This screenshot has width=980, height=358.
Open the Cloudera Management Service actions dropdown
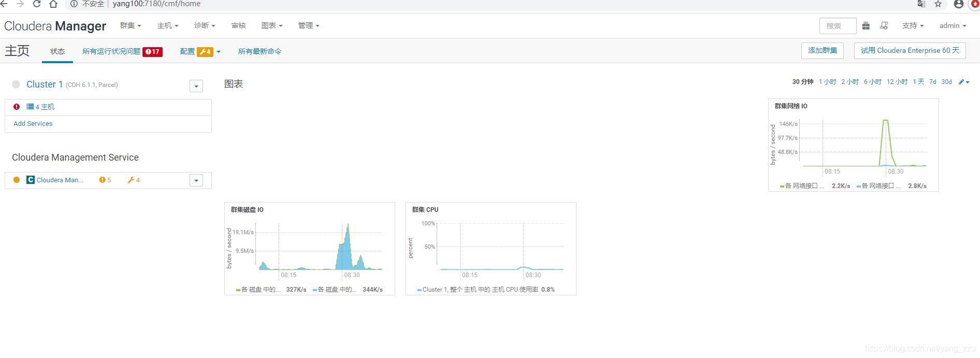pyautogui.click(x=196, y=180)
